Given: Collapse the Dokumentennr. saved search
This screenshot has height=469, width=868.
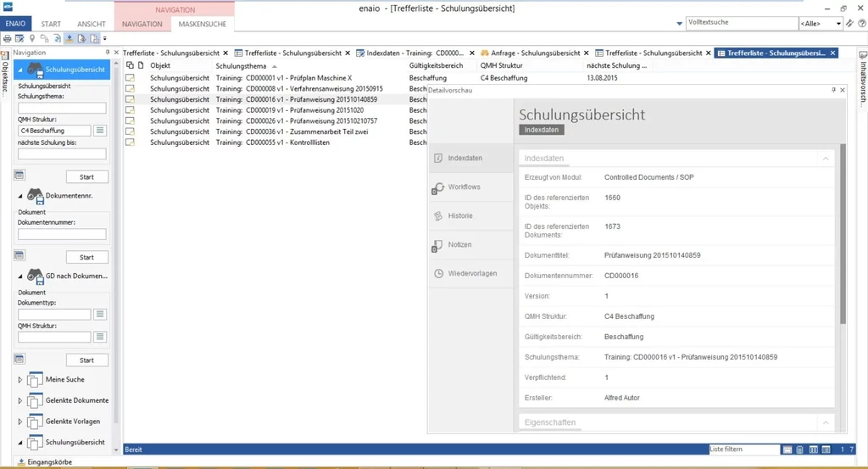Looking at the screenshot, I should (x=20, y=196).
